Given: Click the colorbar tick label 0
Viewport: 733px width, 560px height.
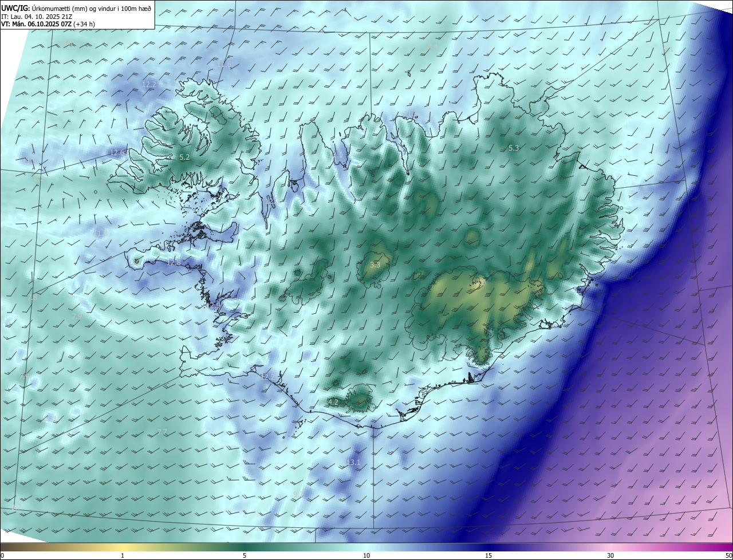Looking at the screenshot, I should (2, 555).
